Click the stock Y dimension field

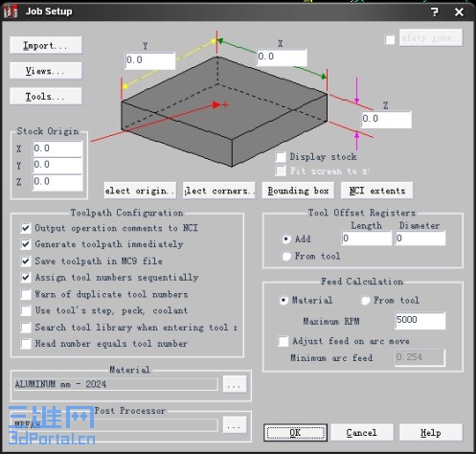click(x=150, y=60)
